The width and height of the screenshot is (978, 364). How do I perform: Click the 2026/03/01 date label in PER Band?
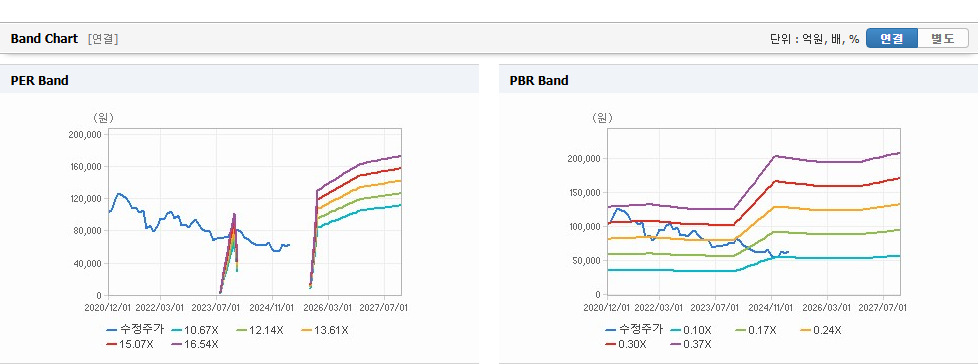coord(329,307)
